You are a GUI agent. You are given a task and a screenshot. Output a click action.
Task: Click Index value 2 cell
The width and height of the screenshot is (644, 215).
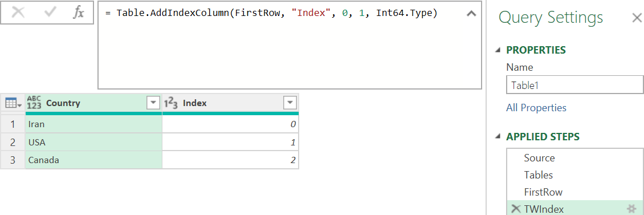230,160
